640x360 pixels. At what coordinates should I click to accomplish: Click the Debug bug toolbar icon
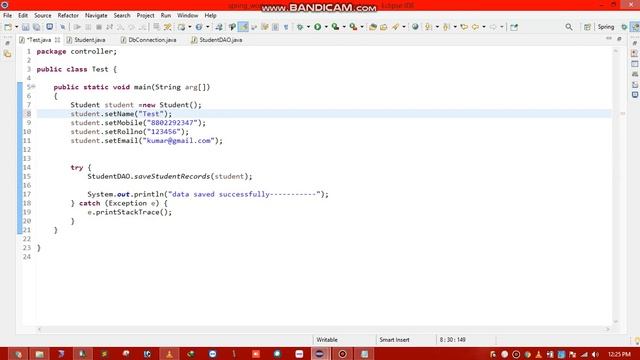[300, 27]
